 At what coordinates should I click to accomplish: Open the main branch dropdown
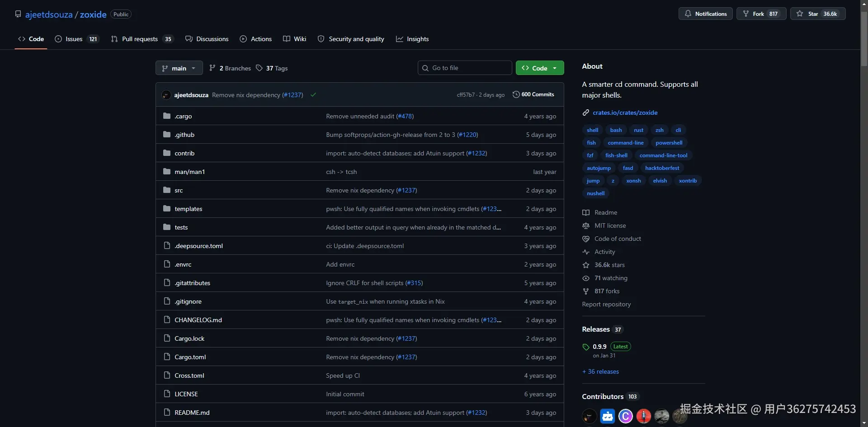pos(179,68)
